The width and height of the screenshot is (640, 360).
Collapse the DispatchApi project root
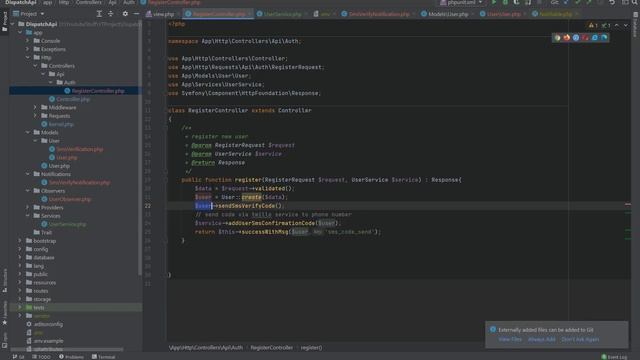click(x=12, y=24)
